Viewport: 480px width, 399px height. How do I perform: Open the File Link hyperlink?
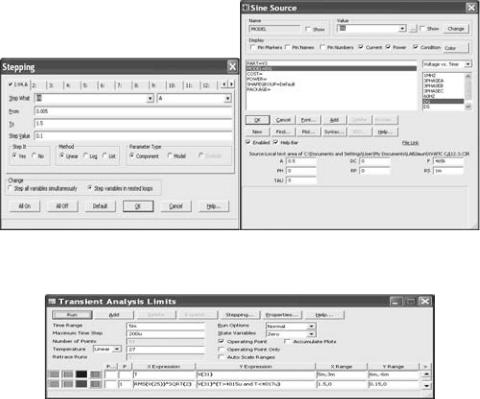point(410,143)
